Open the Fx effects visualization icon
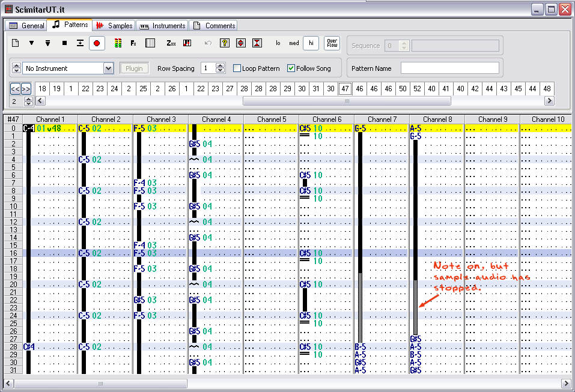The height and width of the screenshot is (392, 575). coord(133,43)
